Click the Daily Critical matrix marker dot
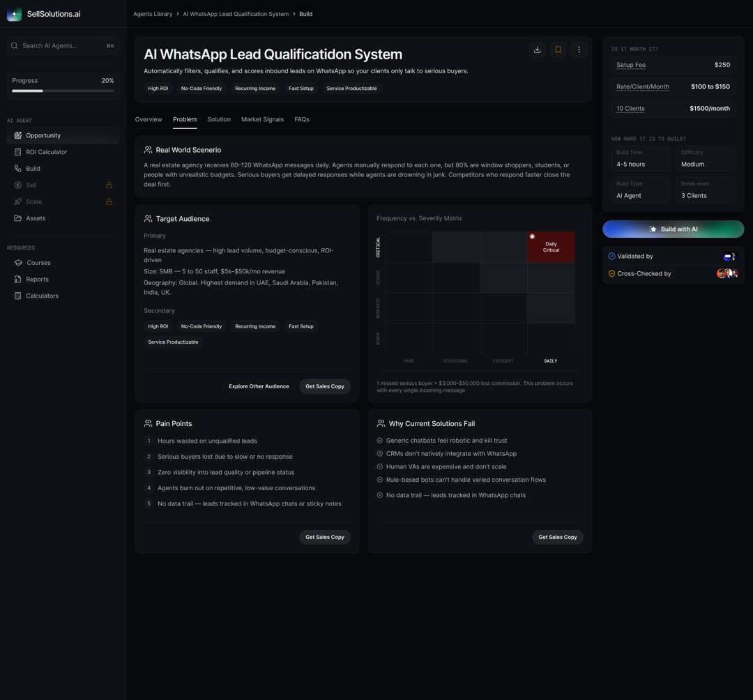Viewport: 753px width, 700px height. click(x=532, y=236)
